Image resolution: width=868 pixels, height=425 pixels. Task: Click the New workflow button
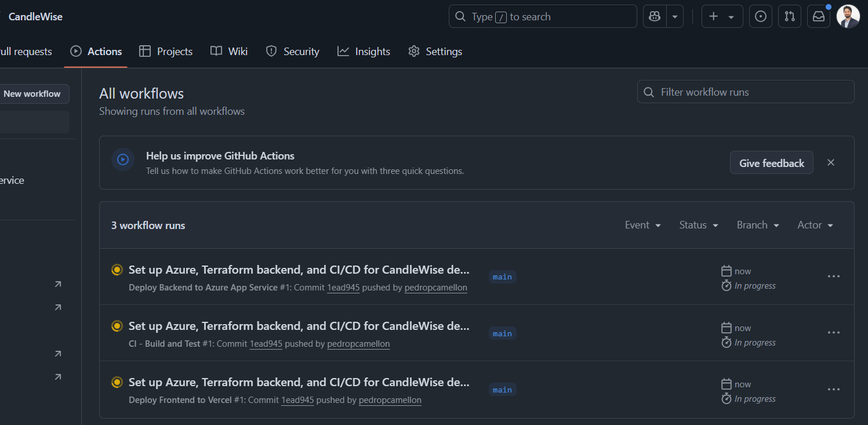coord(32,93)
